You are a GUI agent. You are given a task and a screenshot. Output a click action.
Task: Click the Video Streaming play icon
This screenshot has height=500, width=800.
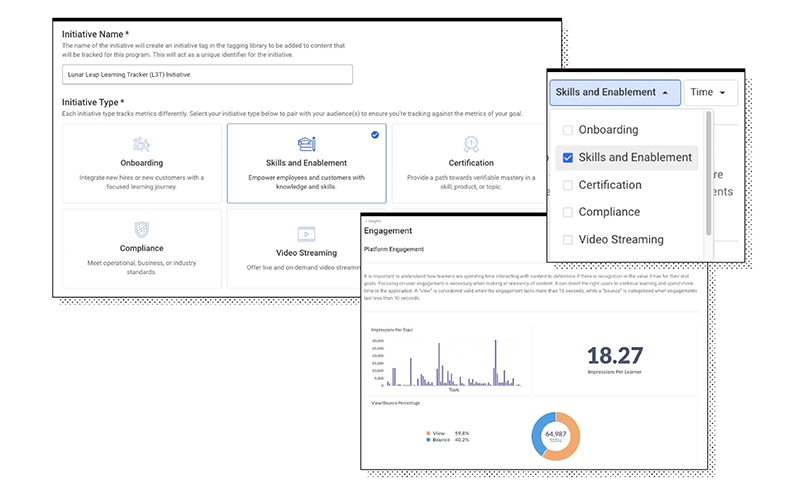pos(306,231)
